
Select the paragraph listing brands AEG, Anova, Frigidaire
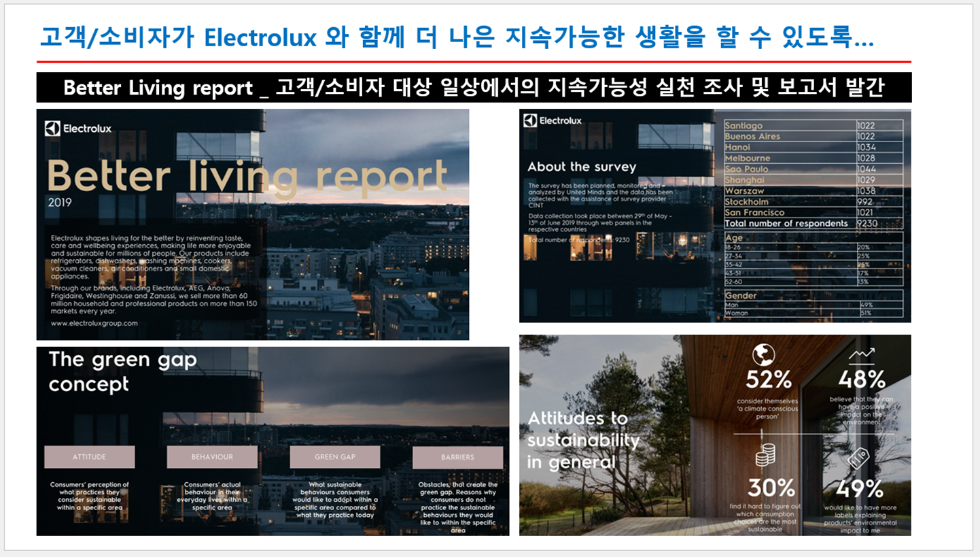tap(154, 299)
